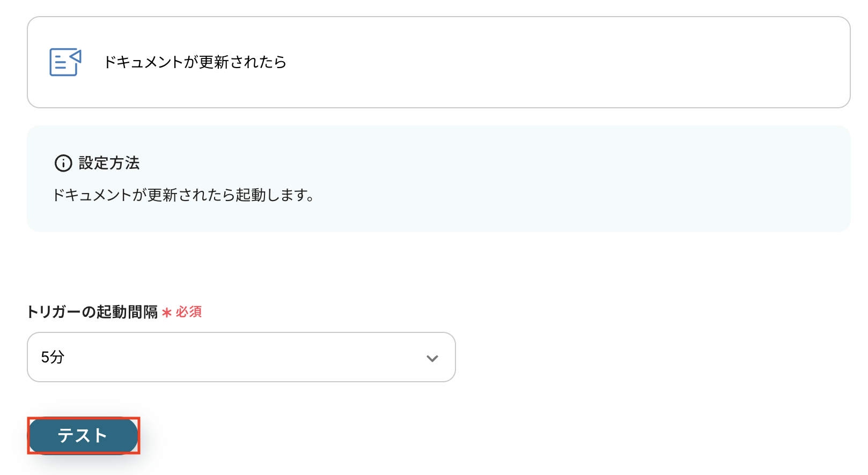Click blank area of the trigger title card
Screen dimensions: 868x475
(x=536, y=62)
